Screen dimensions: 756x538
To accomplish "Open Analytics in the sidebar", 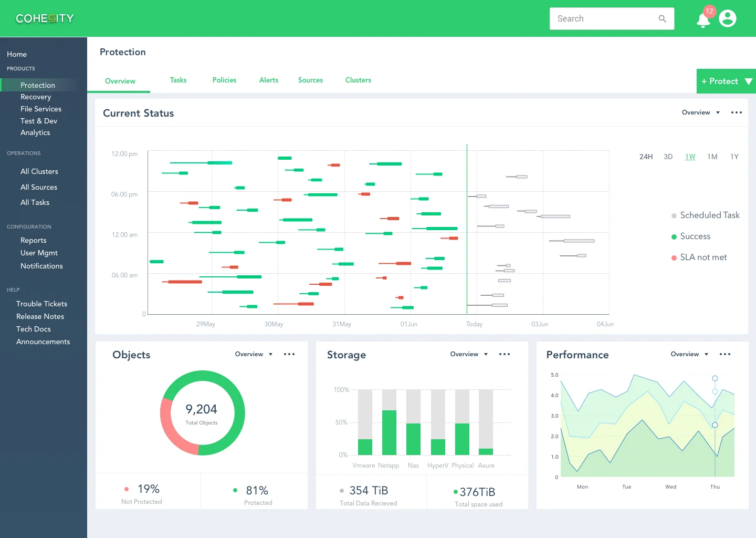I will 35,132.
